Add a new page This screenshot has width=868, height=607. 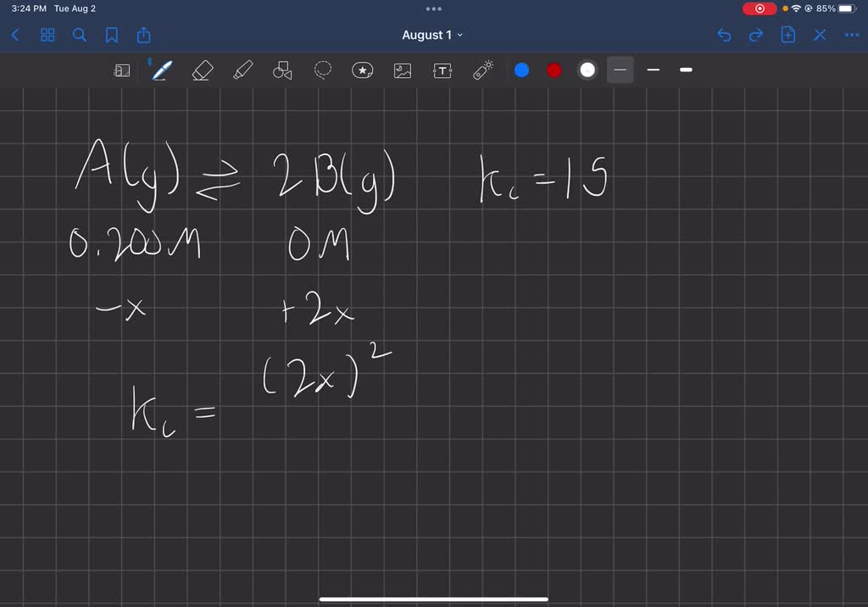pos(788,35)
